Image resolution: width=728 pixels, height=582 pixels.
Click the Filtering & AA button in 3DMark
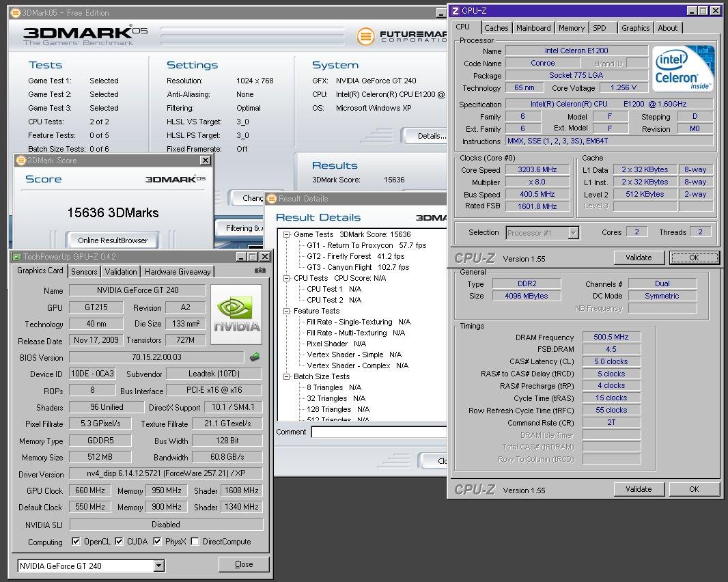pyautogui.click(x=240, y=228)
